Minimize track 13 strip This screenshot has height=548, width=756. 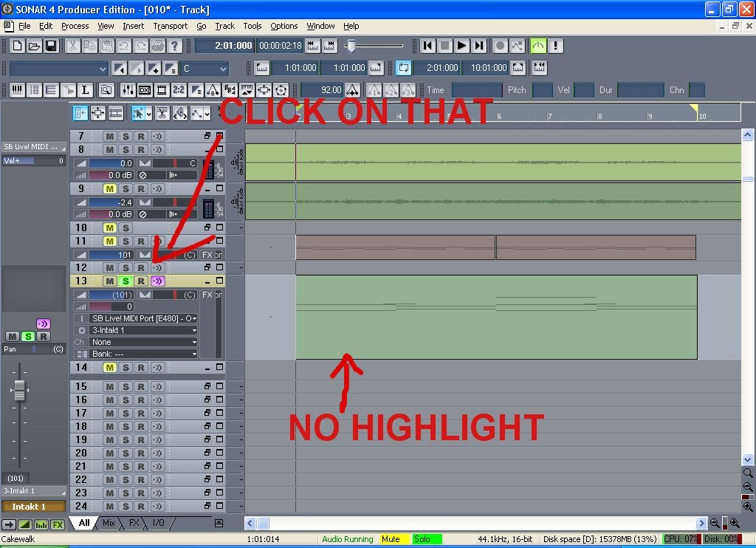tap(207, 281)
